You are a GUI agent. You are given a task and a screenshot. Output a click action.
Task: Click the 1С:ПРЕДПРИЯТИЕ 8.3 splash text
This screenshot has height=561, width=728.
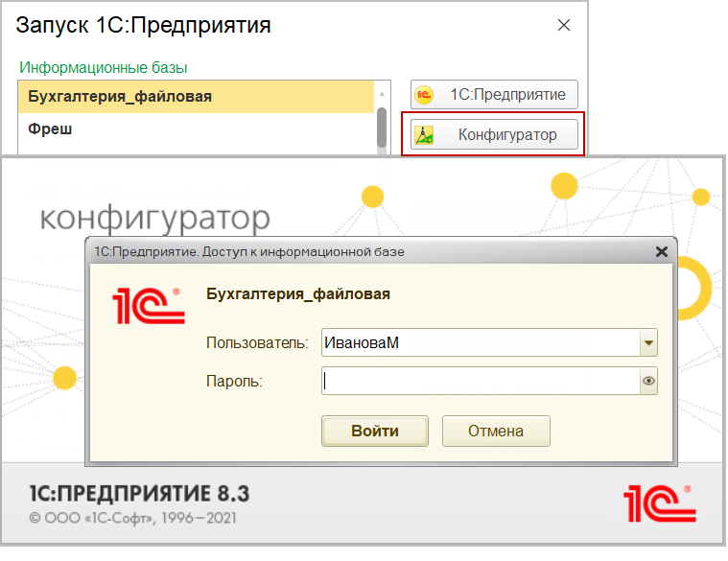click(139, 494)
